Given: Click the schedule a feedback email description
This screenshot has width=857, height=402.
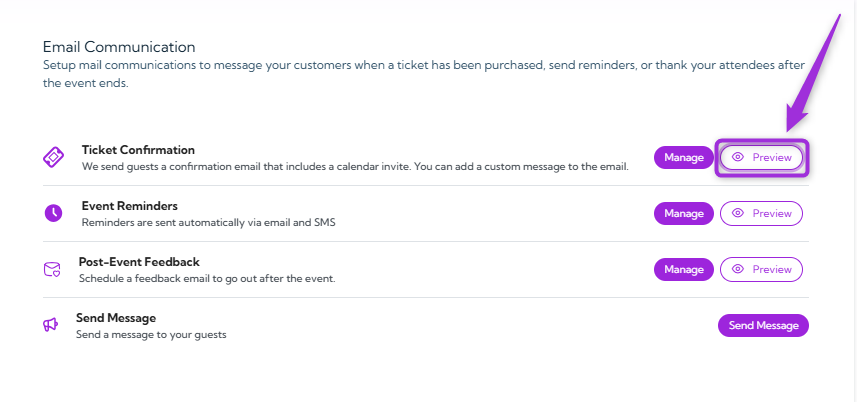Looking at the screenshot, I should 207,278.
